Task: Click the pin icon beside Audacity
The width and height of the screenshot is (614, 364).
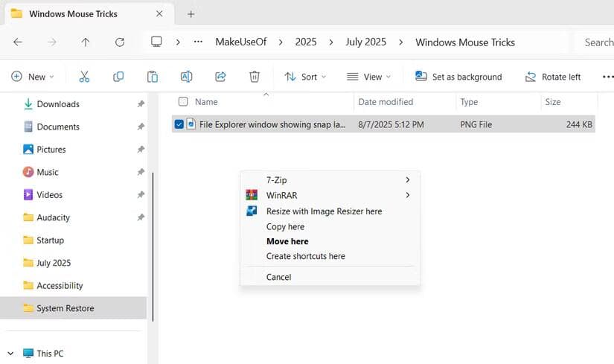Action: 141,217
